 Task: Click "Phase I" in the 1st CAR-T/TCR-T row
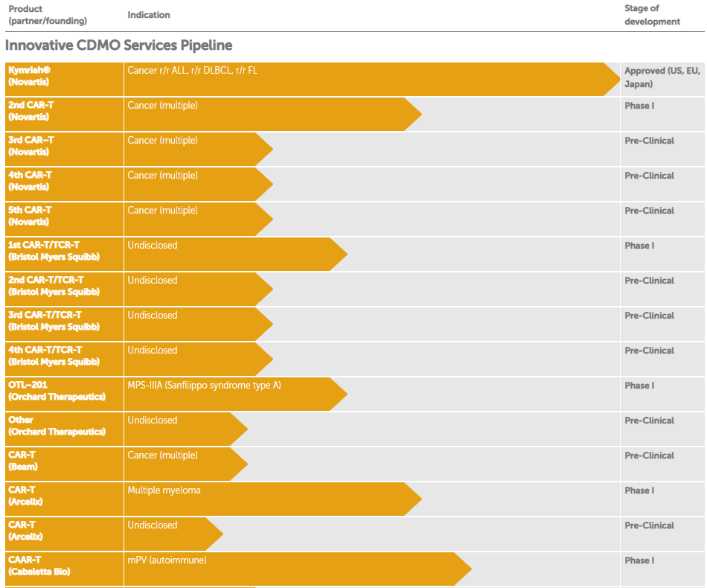[x=639, y=246]
